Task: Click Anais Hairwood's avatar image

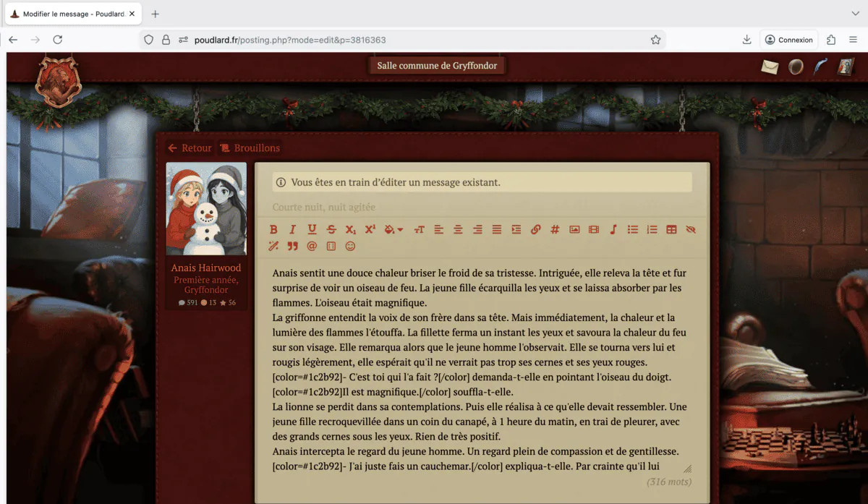Action: click(x=206, y=209)
